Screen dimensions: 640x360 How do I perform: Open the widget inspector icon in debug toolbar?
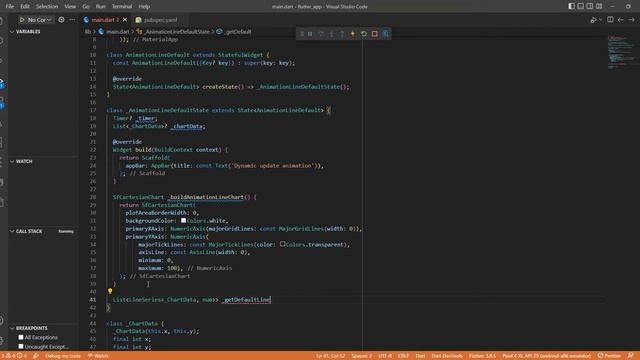(386, 34)
